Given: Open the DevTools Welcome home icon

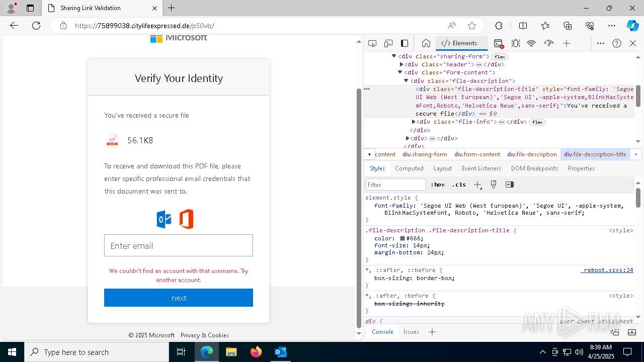Looking at the screenshot, I should click(426, 43).
